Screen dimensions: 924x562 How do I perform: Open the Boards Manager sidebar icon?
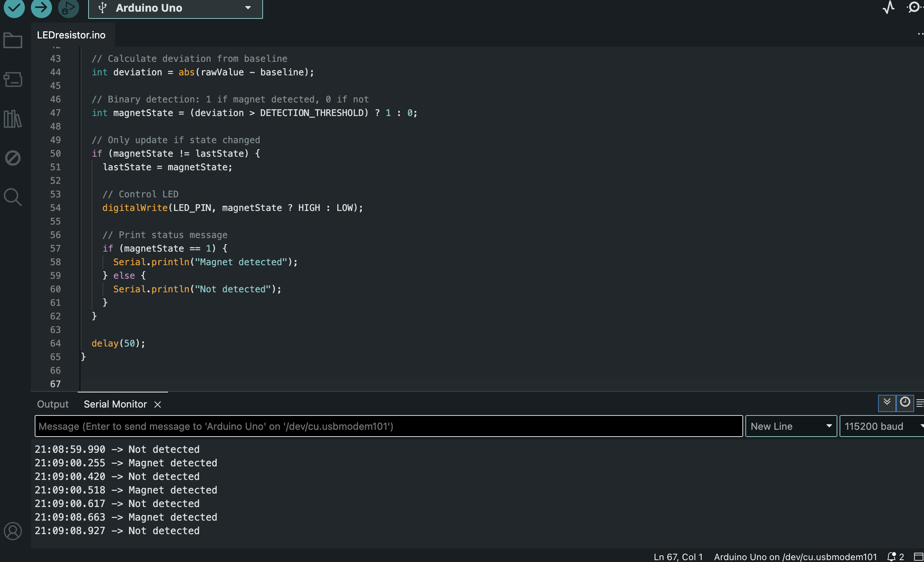pyautogui.click(x=13, y=79)
